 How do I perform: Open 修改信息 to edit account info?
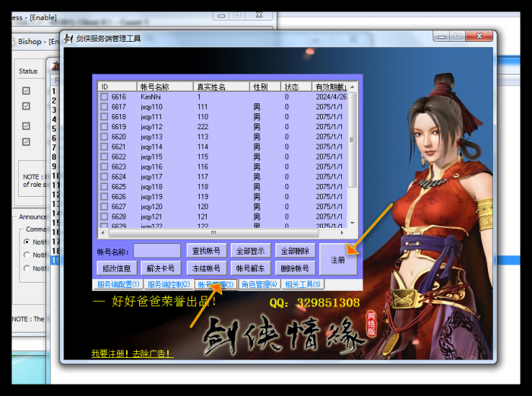(117, 268)
